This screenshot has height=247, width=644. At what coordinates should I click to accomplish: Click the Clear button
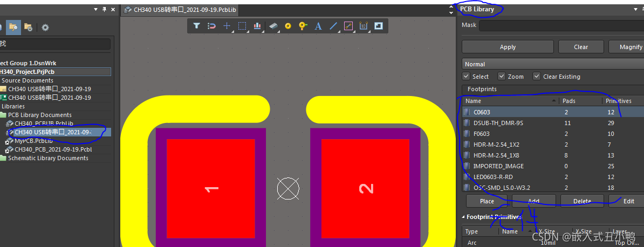pyautogui.click(x=581, y=47)
